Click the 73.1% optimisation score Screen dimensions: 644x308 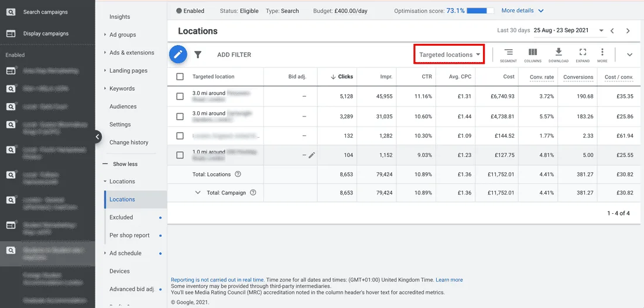tap(455, 11)
